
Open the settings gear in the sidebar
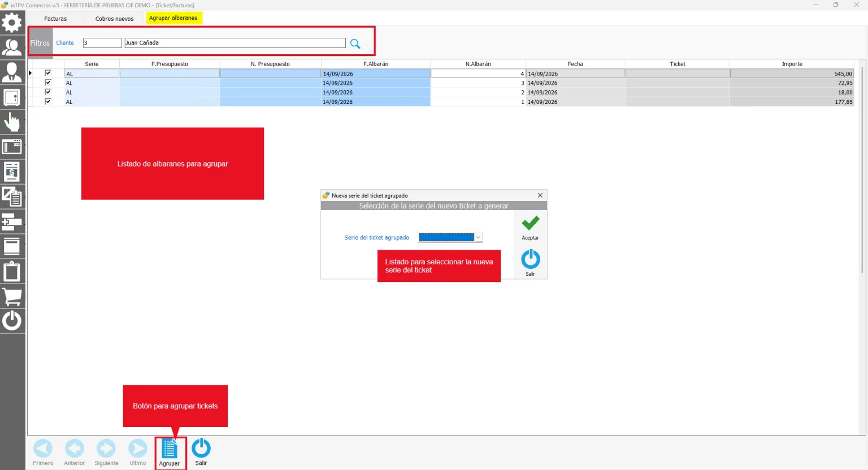[12, 23]
